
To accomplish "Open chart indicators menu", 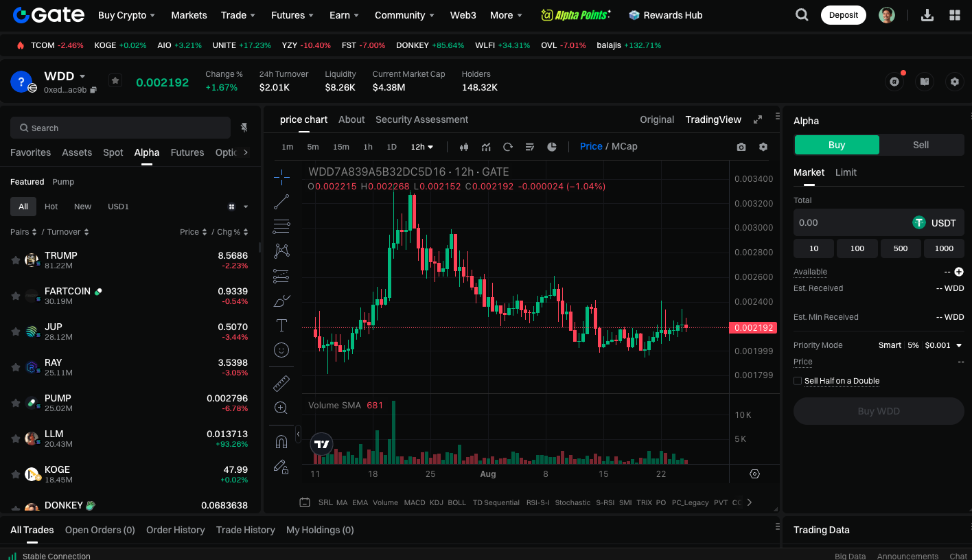I will pos(486,147).
